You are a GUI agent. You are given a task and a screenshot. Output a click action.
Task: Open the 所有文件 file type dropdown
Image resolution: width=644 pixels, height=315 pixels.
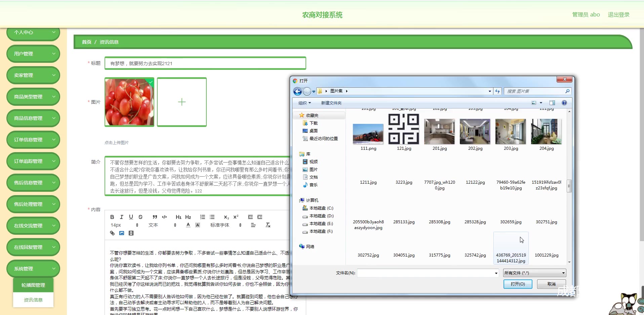(x=534, y=273)
